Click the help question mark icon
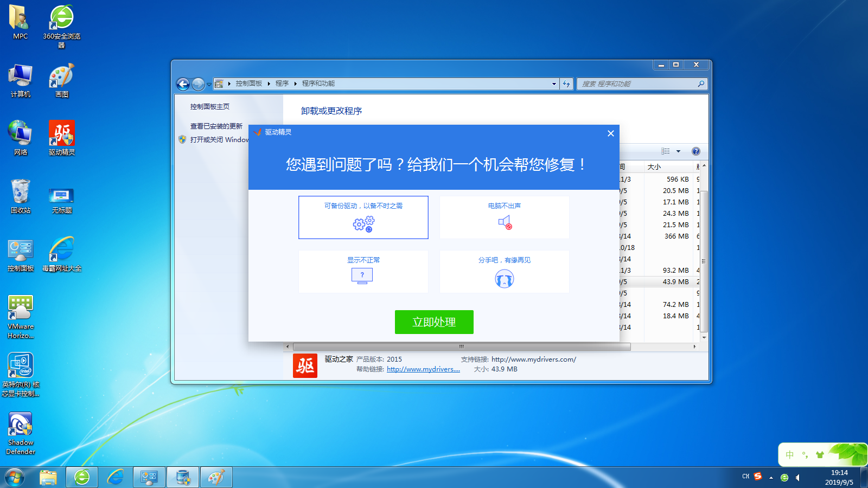The image size is (868, 488). 696,151
